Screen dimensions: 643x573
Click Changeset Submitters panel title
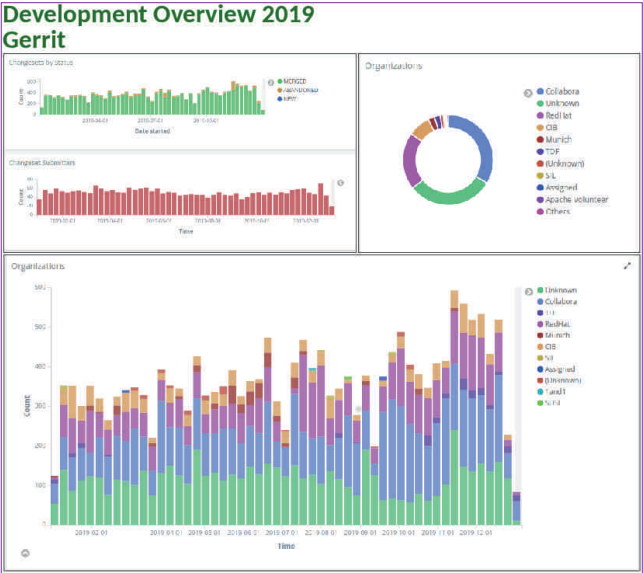pos(42,162)
